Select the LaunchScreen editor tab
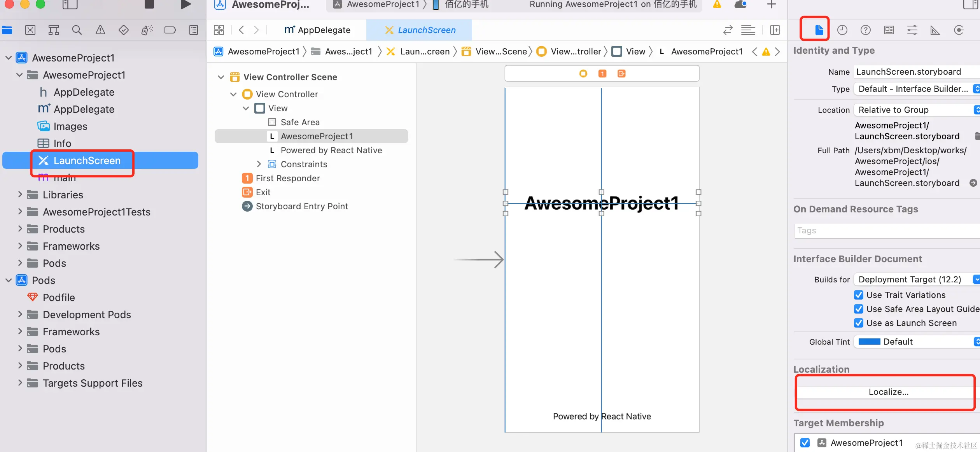The height and width of the screenshot is (452, 980). [x=420, y=30]
